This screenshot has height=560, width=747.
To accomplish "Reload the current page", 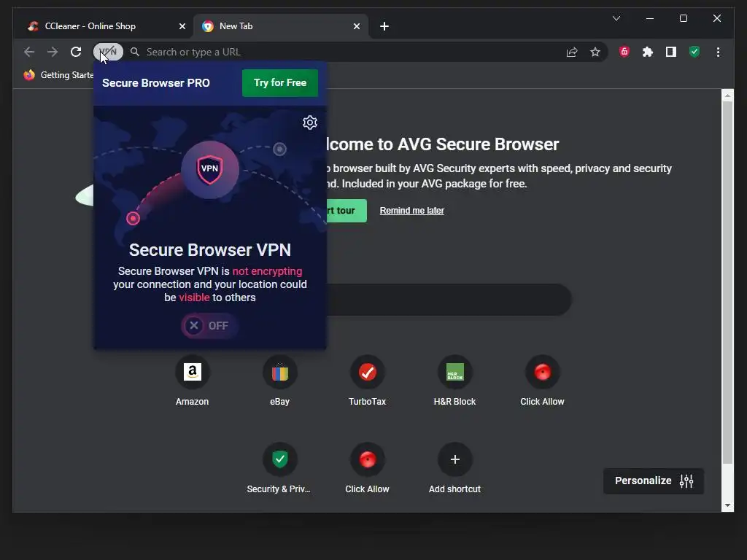I will point(76,52).
